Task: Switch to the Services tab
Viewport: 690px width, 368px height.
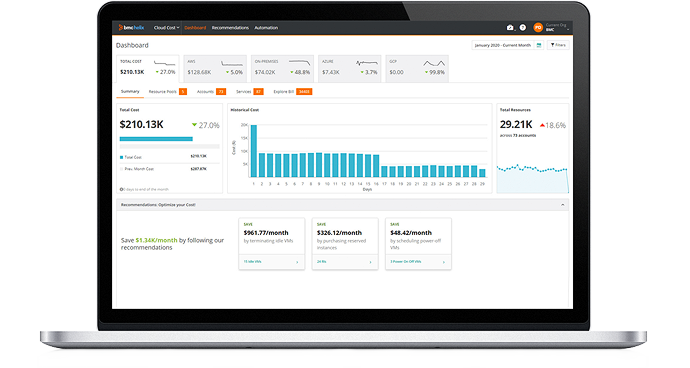Action: pos(250,92)
